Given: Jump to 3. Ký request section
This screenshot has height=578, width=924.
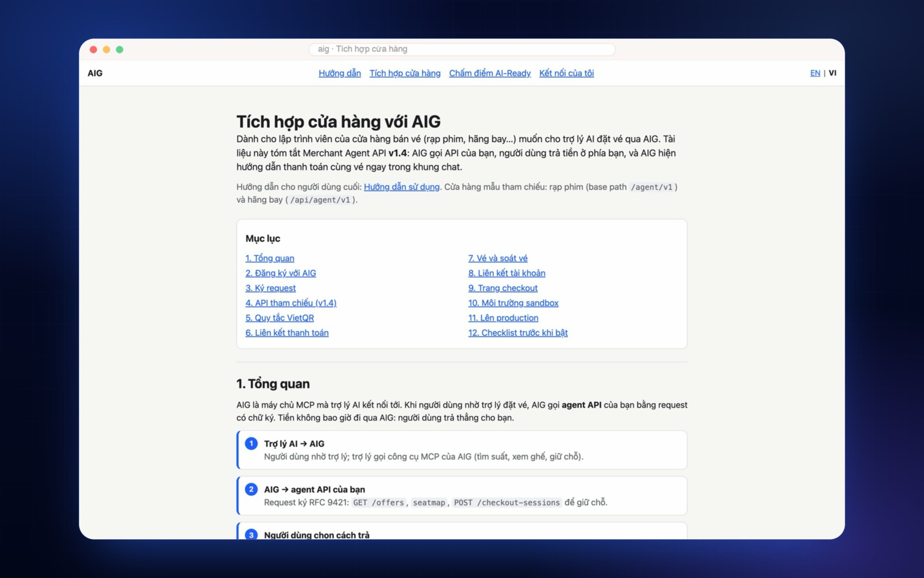Looking at the screenshot, I should point(270,288).
